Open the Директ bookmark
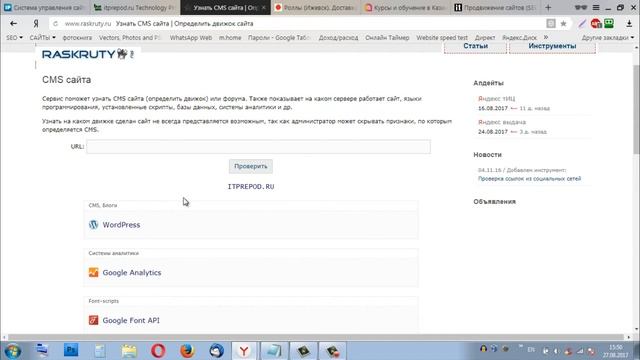640x360 pixels. (x=485, y=38)
